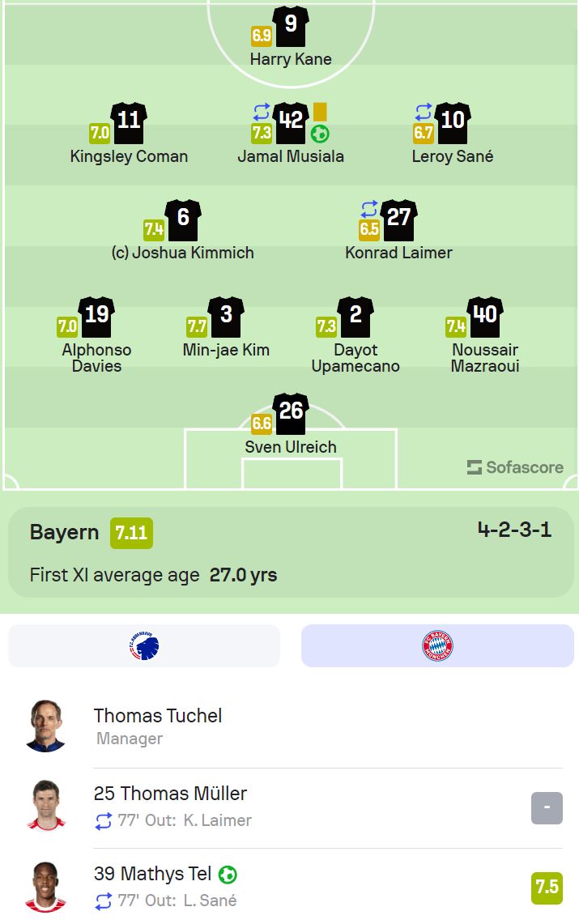Click Mathys Tel's player photo

(46, 886)
